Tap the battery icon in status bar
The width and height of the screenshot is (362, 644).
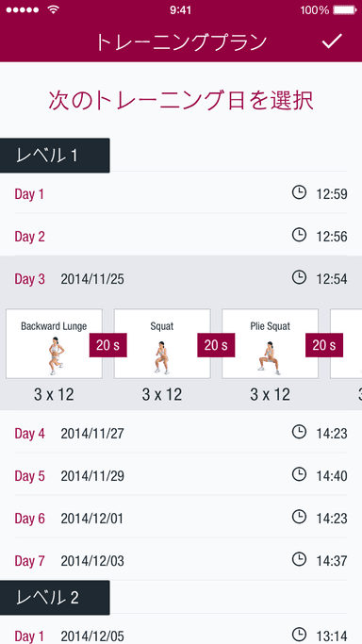(345, 9)
